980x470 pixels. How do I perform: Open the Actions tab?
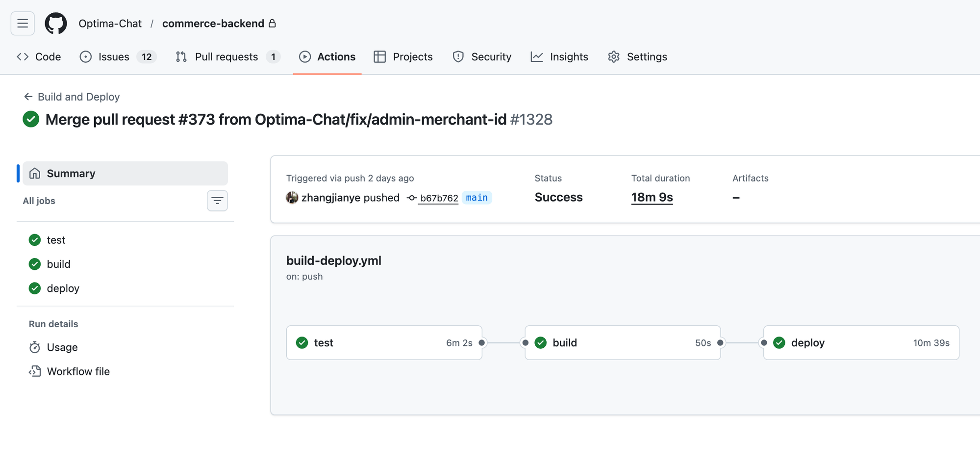327,57
